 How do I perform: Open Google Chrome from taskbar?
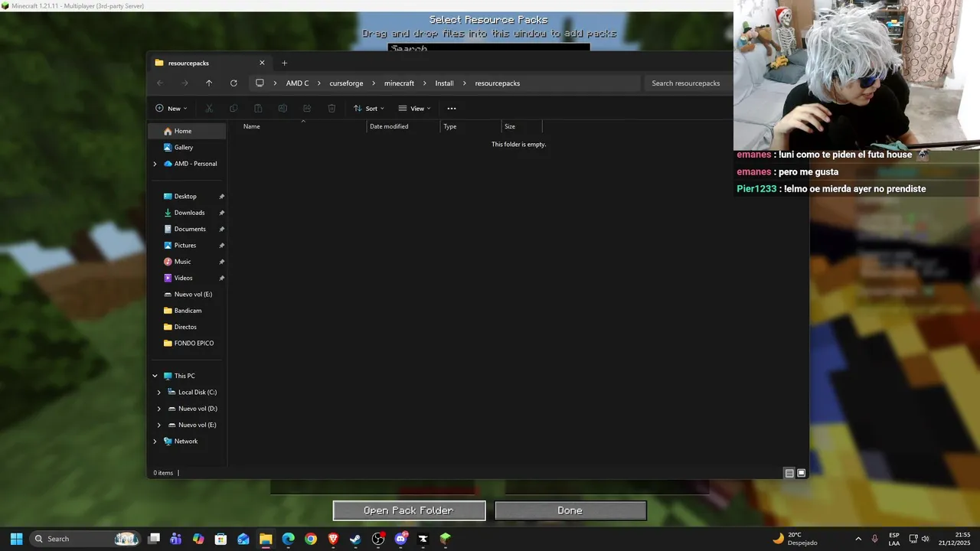(x=311, y=539)
